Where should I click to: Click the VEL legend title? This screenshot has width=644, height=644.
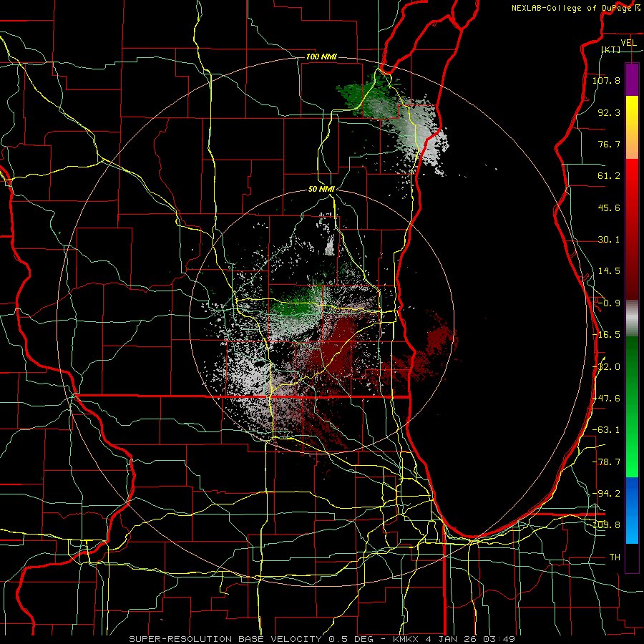pyautogui.click(x=628, y=43)
